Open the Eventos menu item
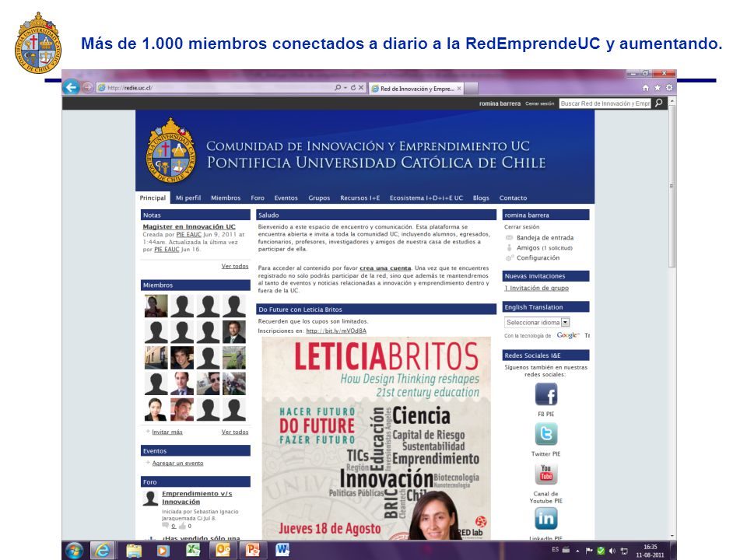 point(286,198)
